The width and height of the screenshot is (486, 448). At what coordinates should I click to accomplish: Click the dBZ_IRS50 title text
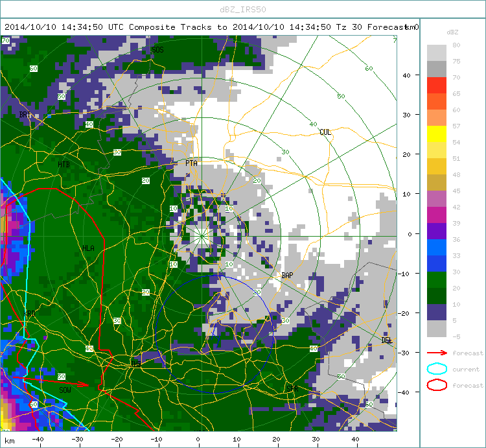point(243,10)
